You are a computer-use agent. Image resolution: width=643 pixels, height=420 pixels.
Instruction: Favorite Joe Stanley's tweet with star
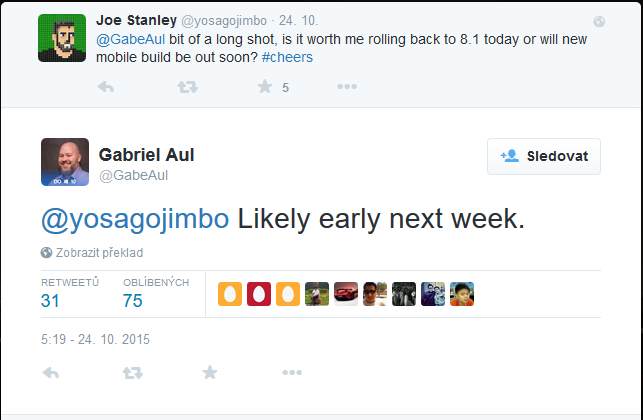(x=265, y=87)
